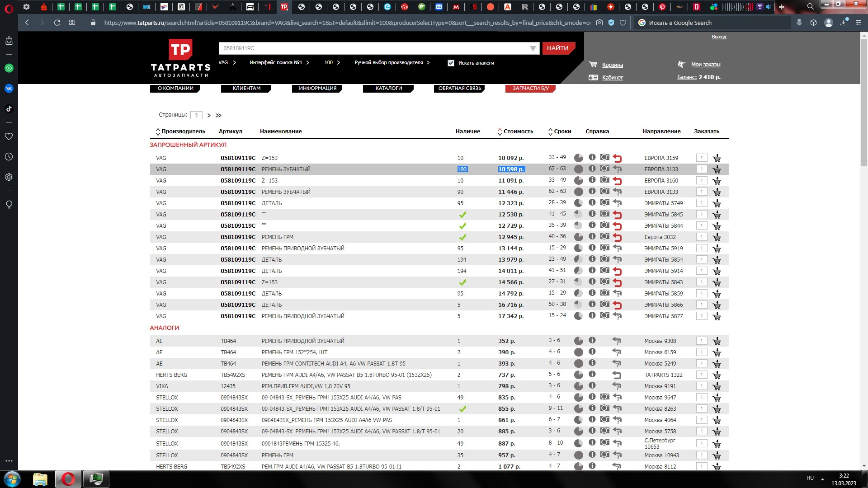Image resolution: width=868 pixels, height=488 pixels.
Task: Expand the article search field dropdown arrow
Action: click(533, 48)
